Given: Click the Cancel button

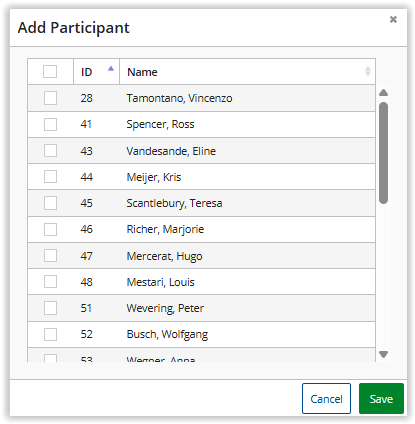Looking at the screenshot, I should coord(326,399).
